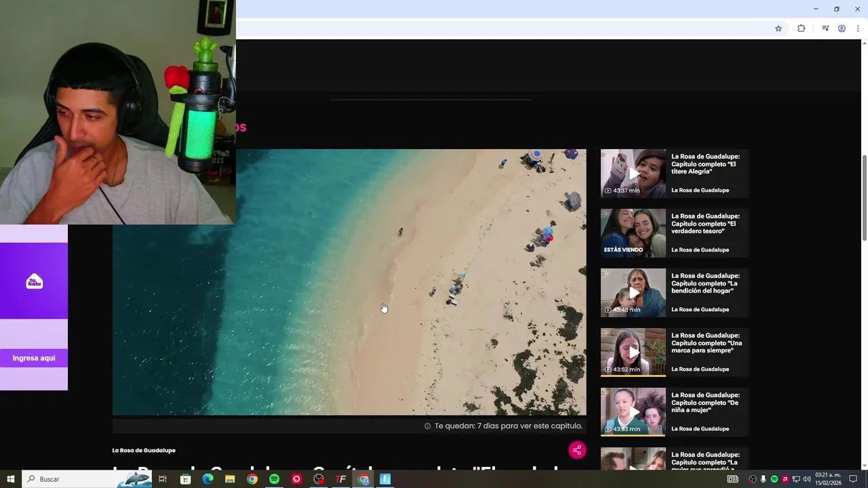Screen dimensions: 868x488
Task: Open the Windows notification center
Action: (853, 479)
